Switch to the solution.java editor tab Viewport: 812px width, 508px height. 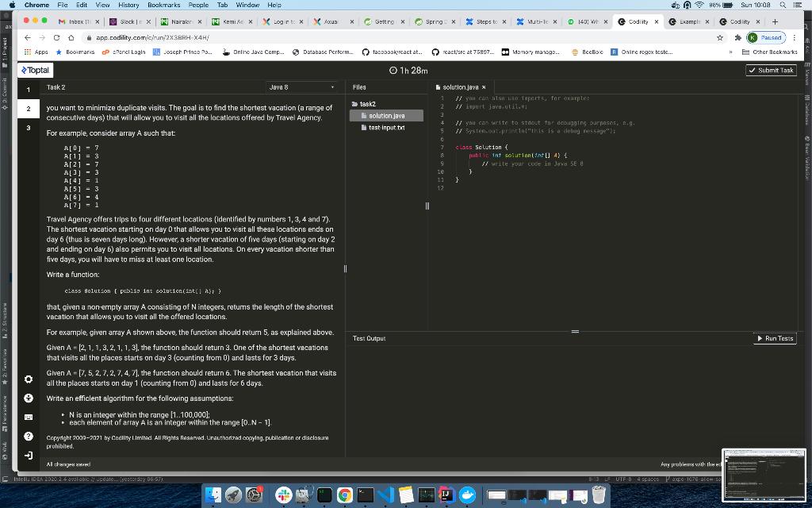(x=462, y=87)
